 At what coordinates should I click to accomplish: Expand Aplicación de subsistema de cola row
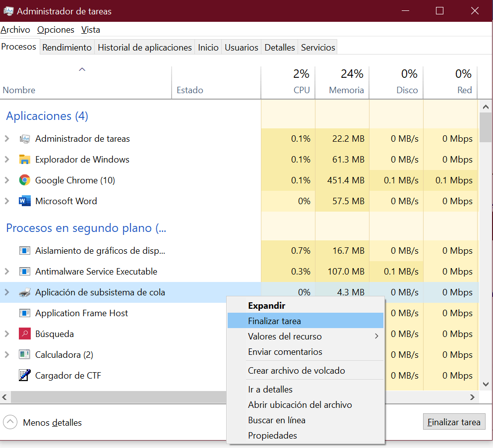coord(7,292)
